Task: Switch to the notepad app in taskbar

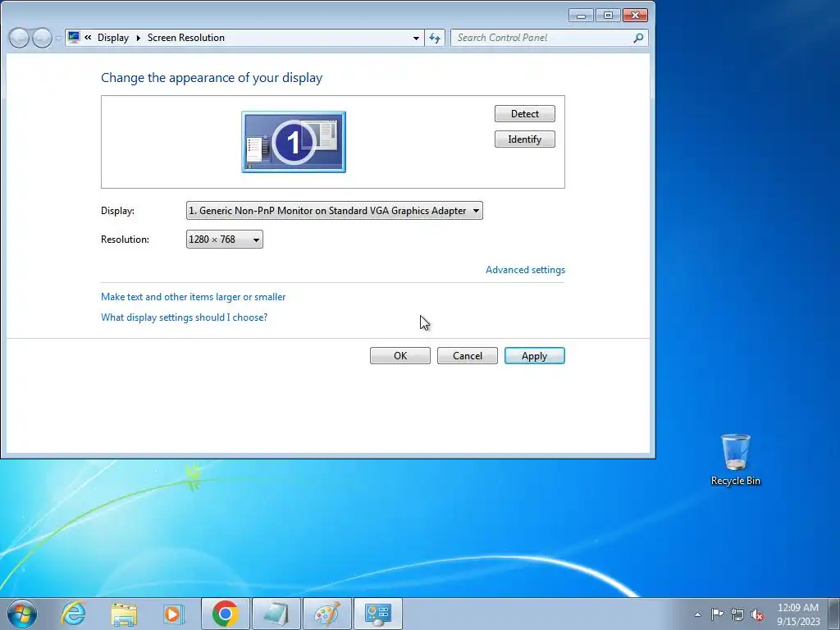Action: [276, 614]
